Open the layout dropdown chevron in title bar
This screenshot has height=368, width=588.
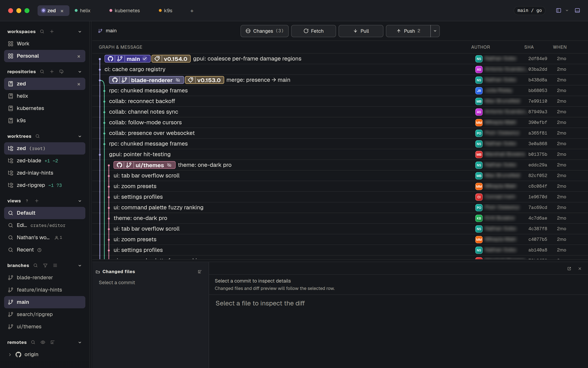567,10
